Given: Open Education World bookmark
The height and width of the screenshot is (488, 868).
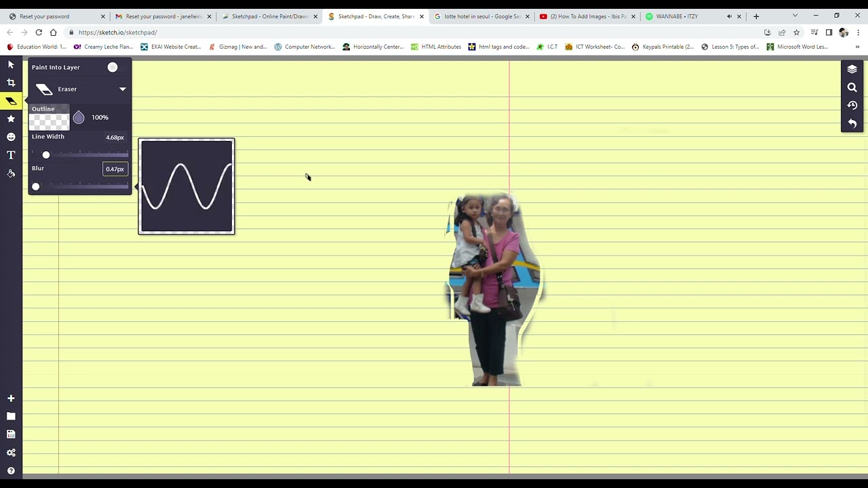Looking at the screenshot, I should pyautogui.click(x=37, y=47).
